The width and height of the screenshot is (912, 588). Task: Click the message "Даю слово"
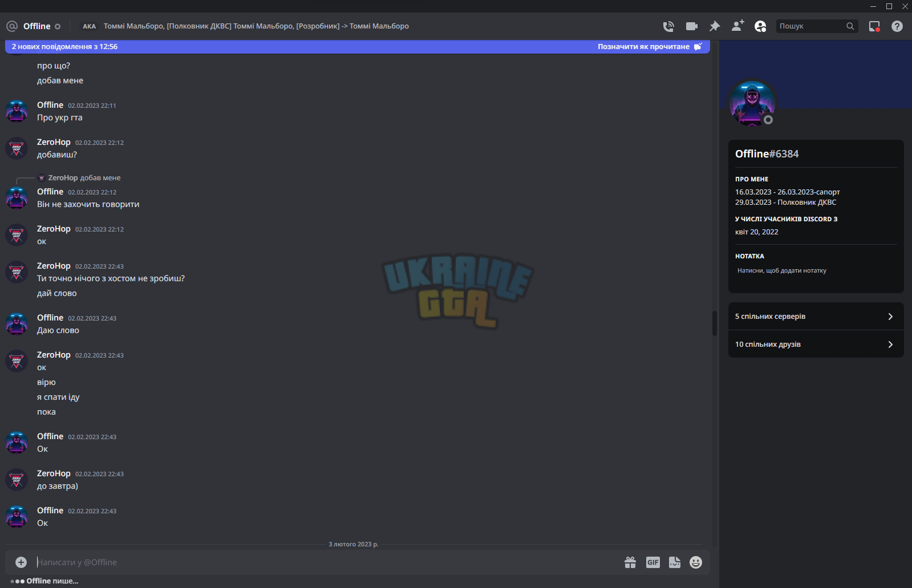coord(58,330)
